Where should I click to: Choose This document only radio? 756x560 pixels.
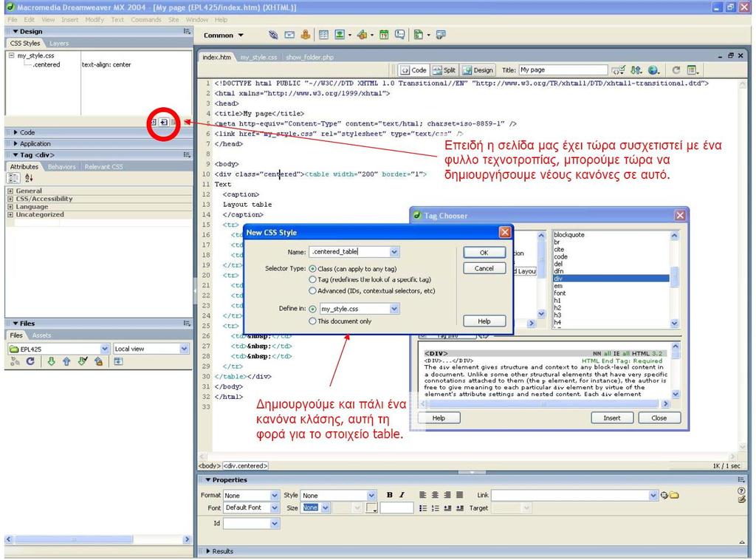pos(312,321)
